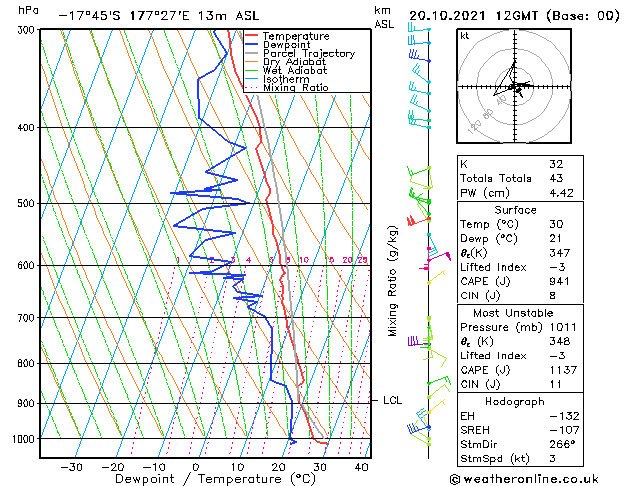Click the PW (cm) value 4.42
Image resolution: width=629 pixels, height=486 pixels.
pyautogui.click(x=561, y=192)
